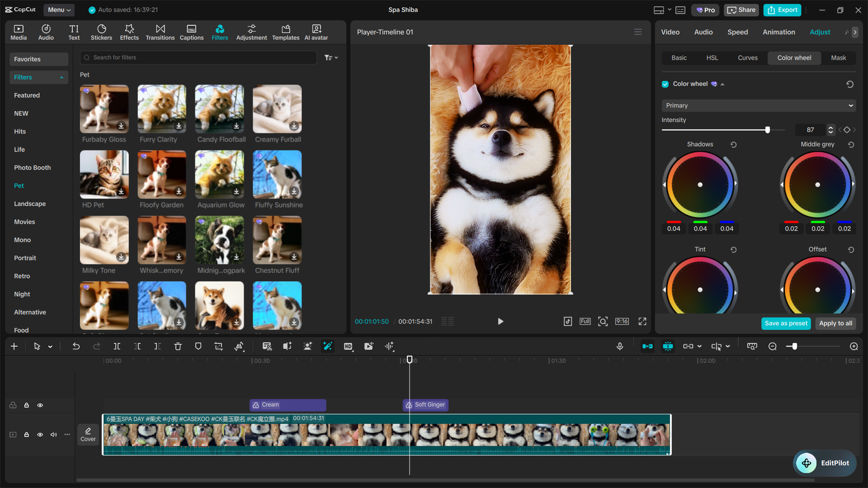The image size is (868, 488).
Task: Mute the video track audio
Action: click(x=53, y=434)
